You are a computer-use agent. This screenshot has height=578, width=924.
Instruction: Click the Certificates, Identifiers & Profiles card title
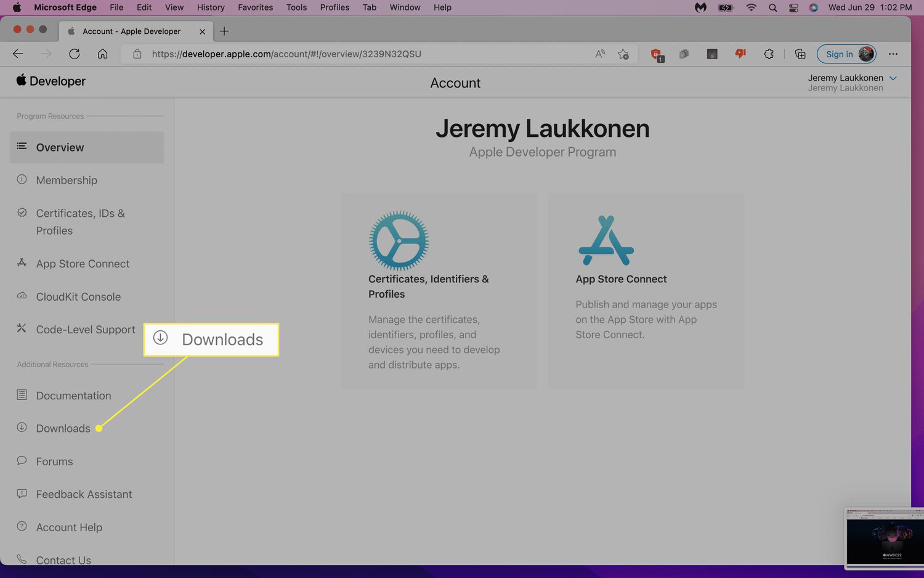point(429,287)
